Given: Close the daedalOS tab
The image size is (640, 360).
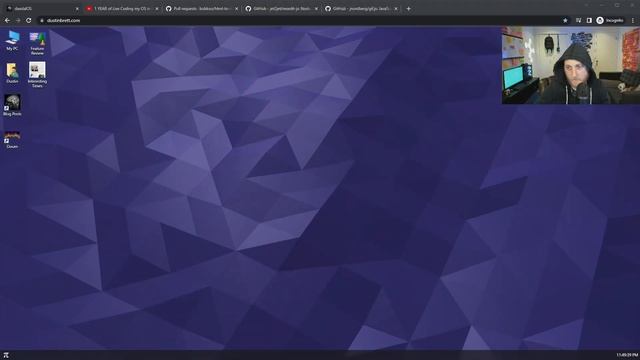Looking at the screenshot, I should pos(77,9).
